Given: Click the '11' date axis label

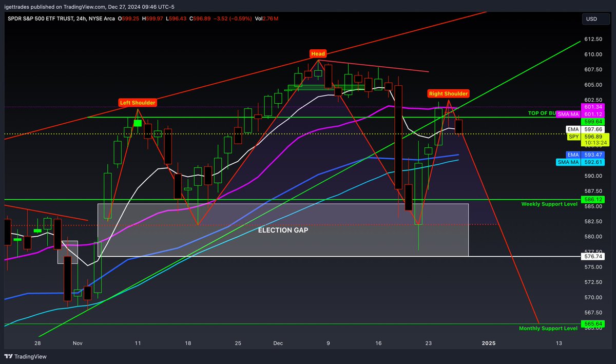Looking at the screenshot, I should point(138,342).
